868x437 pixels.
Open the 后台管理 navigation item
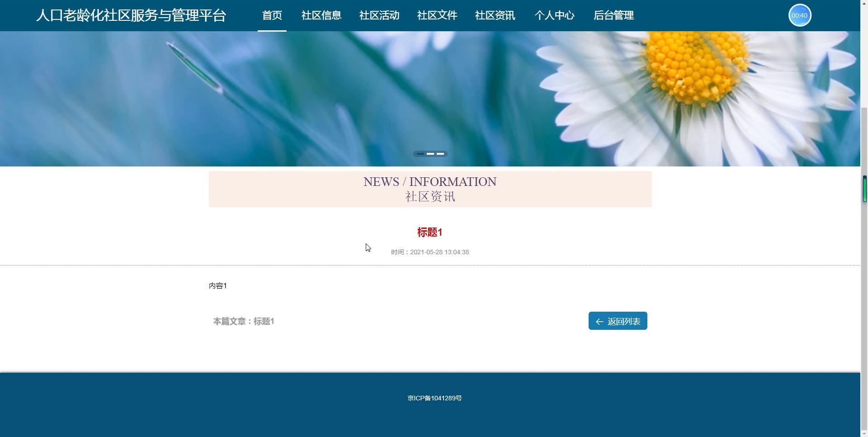pos(613,15)
